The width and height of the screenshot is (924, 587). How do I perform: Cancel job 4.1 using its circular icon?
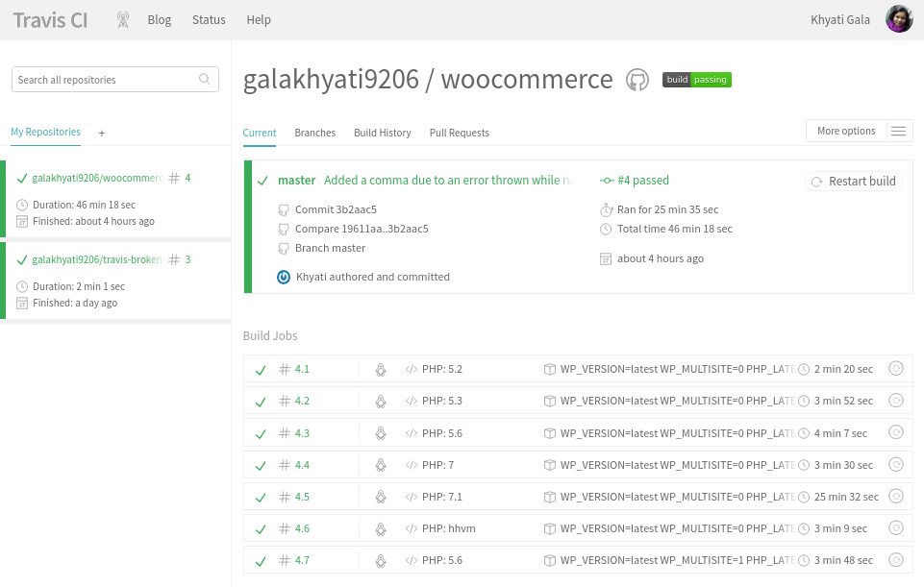(x=895, y=368)
